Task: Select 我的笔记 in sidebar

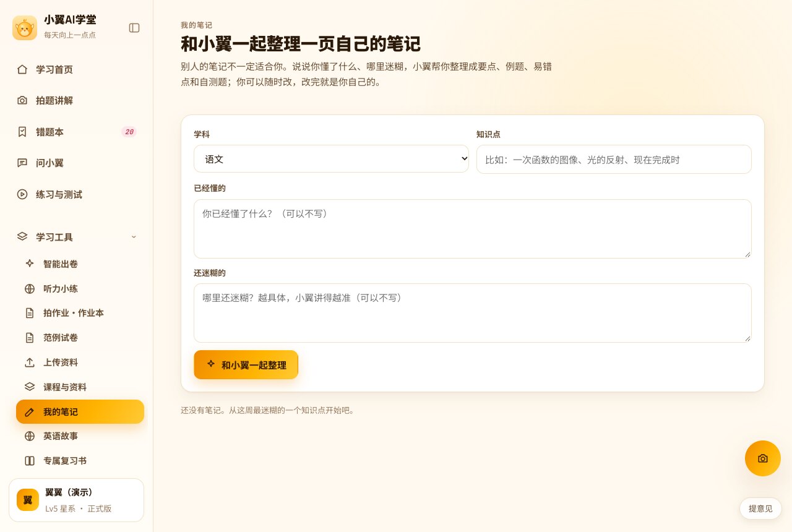Action: [80, 412]
